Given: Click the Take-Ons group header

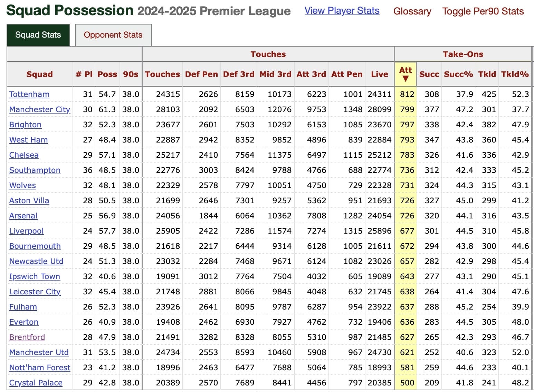Looking at the screenshot, I should 463,54.
